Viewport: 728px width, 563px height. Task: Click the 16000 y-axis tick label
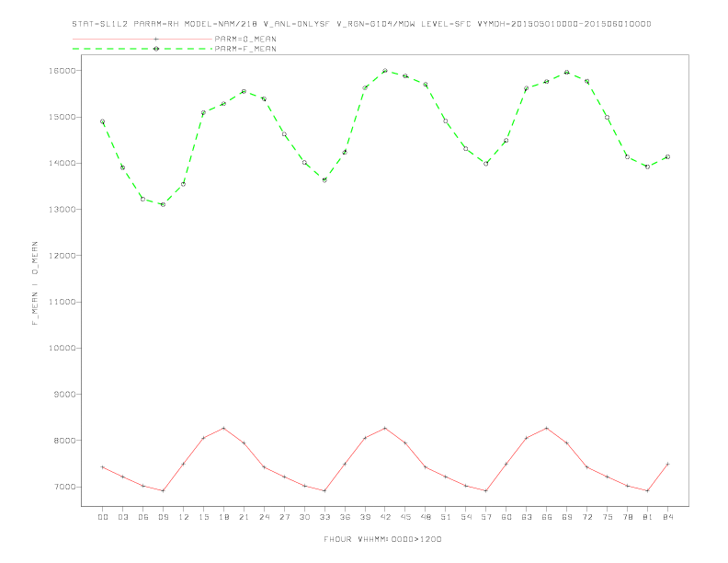click(63, 71)
